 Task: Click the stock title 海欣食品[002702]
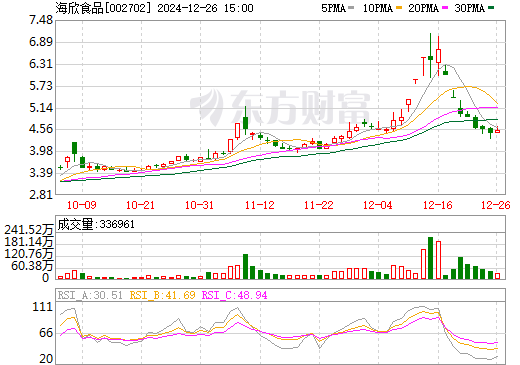(x=104, y=8)
